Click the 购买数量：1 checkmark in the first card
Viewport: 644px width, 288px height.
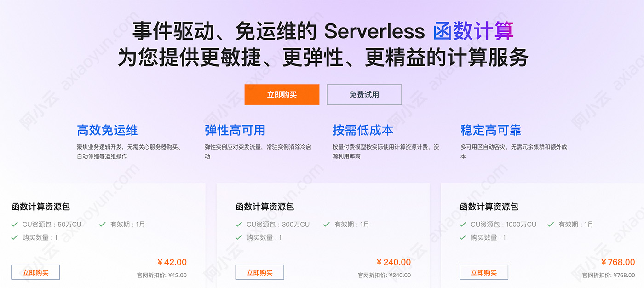click(15, 237)
